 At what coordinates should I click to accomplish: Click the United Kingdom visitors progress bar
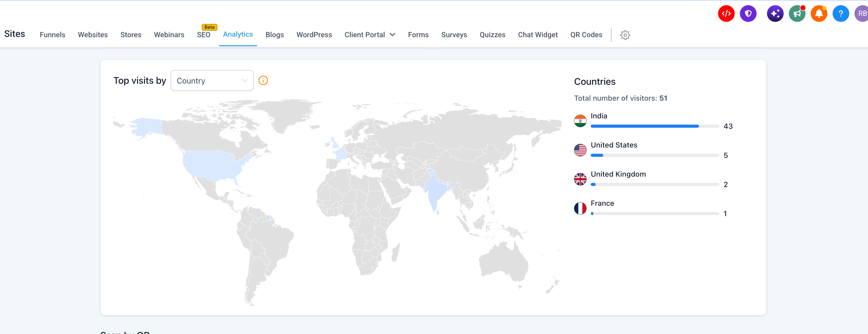tap(655, 184)
